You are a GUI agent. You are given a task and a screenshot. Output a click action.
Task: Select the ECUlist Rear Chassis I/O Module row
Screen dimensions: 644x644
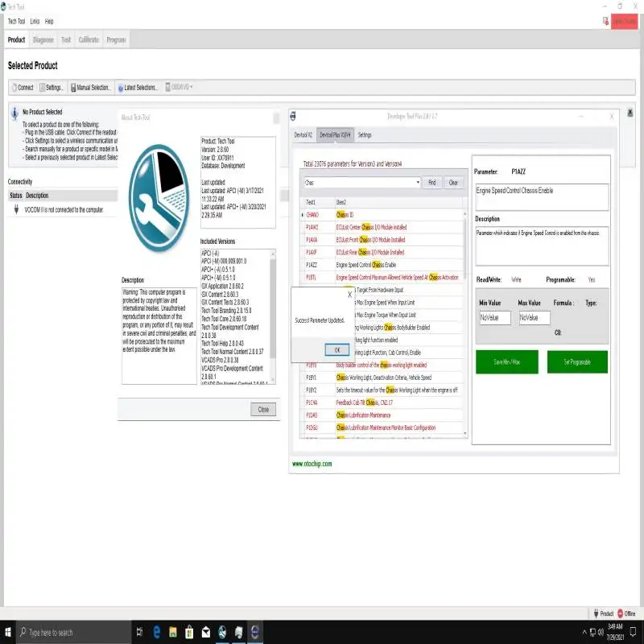tap(382, 252)
